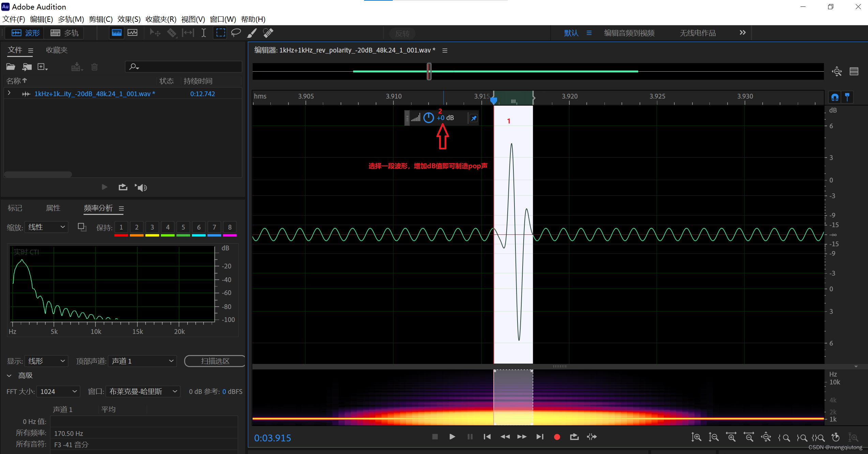Click the 扫描选区 button
The width and height of the screenshot is (868, 454).
tap(215, 361)
